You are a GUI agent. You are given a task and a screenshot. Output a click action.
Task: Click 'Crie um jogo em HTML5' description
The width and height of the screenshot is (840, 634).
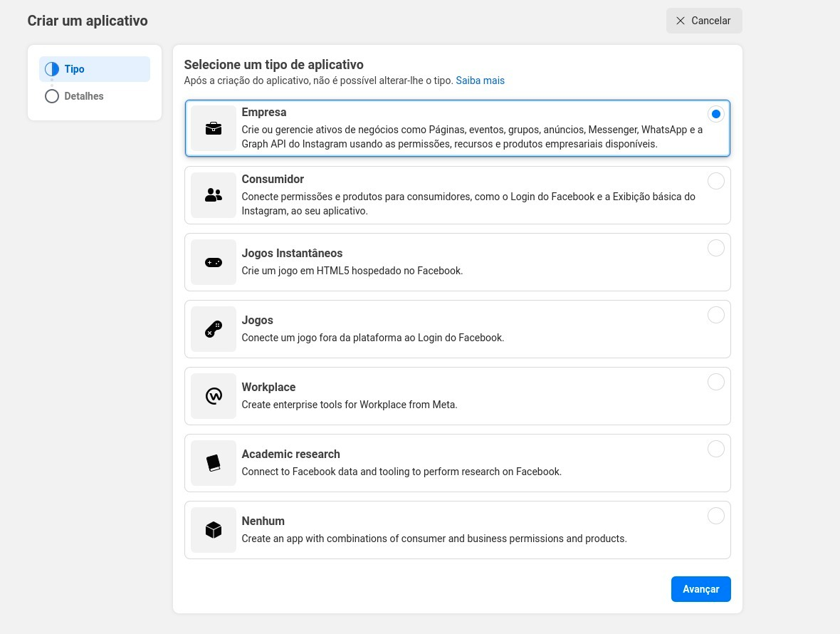352,271
